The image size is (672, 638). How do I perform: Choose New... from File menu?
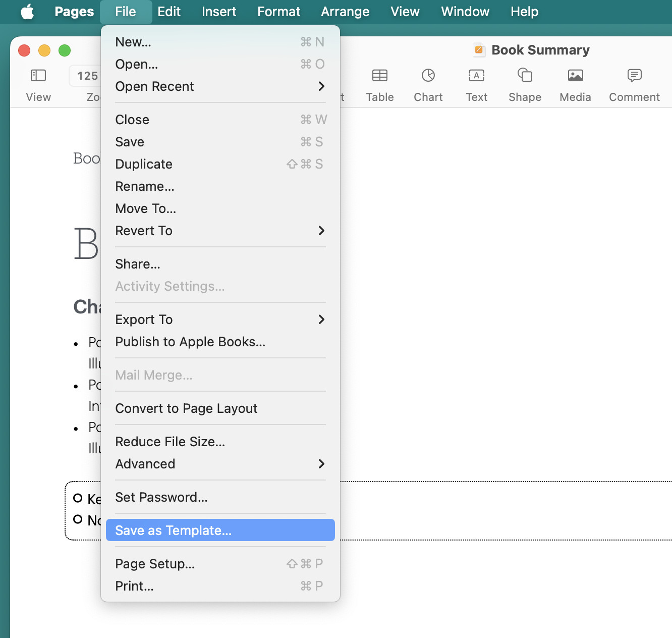(220, 42)
